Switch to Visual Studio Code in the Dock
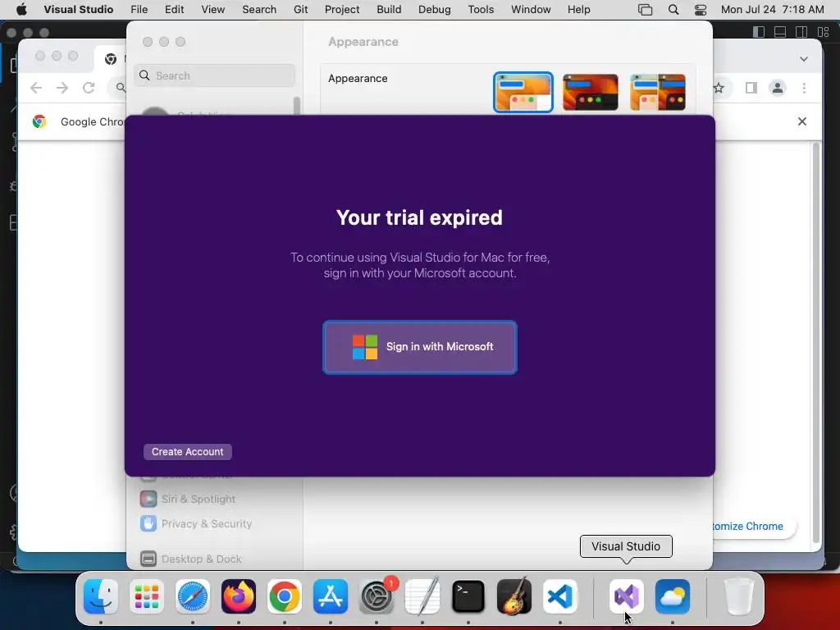This screenshot has height=630, width=840. point(559,596)
